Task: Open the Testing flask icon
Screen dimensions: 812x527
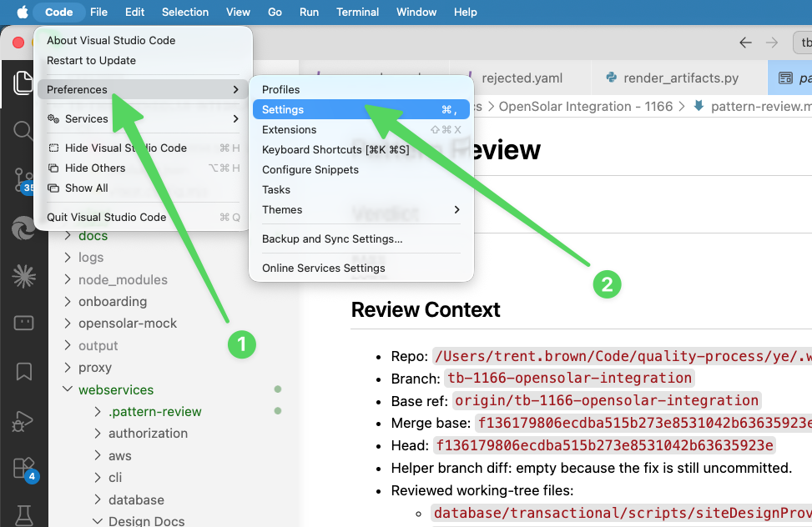Action: point(24,515)
